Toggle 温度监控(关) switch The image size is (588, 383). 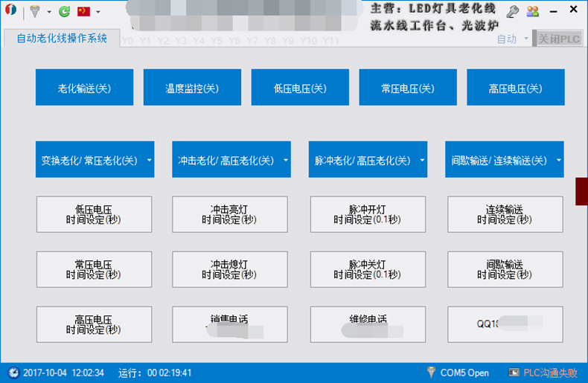click(x=192, y=88)
